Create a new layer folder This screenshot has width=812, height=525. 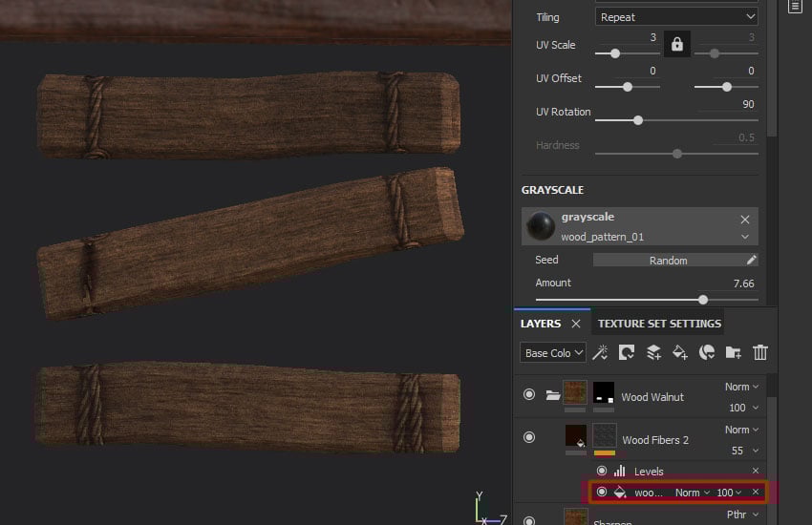(x=734, y=352)
